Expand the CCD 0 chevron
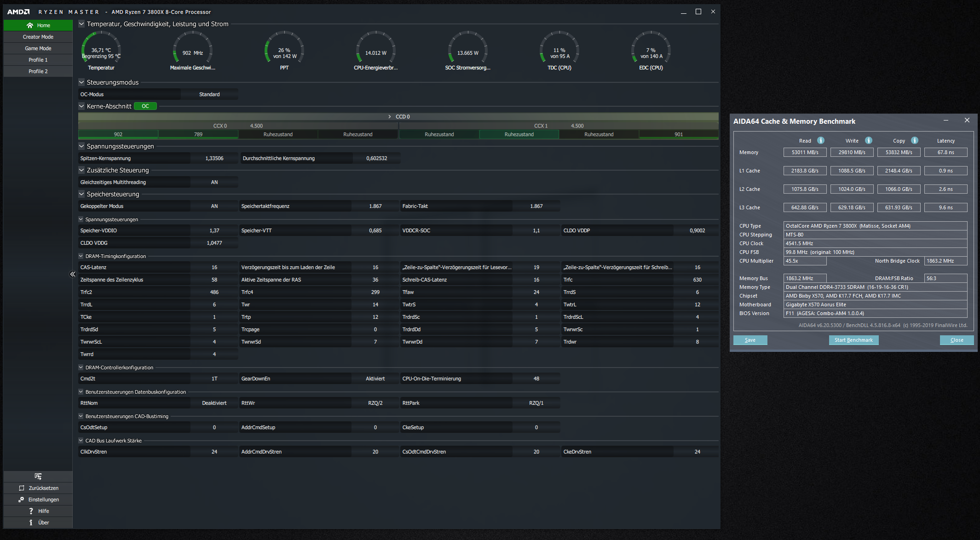 390,117
